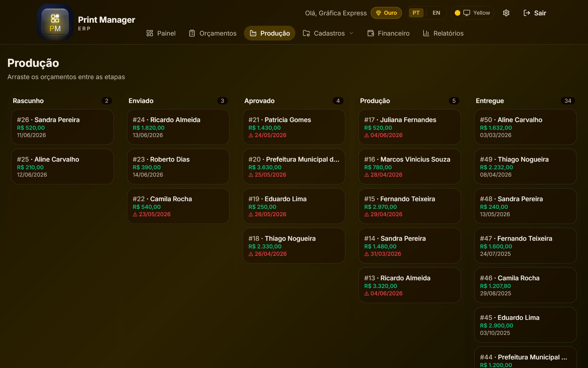Viewport: 588px width, 368px height.
Task: Open the Relatórios tab
Action: point(443,33)
